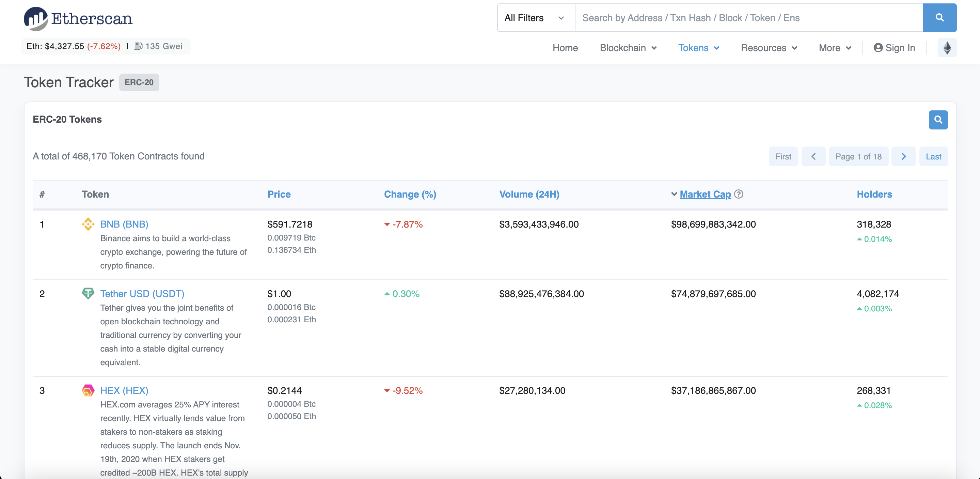Sort by the Market Cap column header
980x479 pixels.
click(705, 194)
